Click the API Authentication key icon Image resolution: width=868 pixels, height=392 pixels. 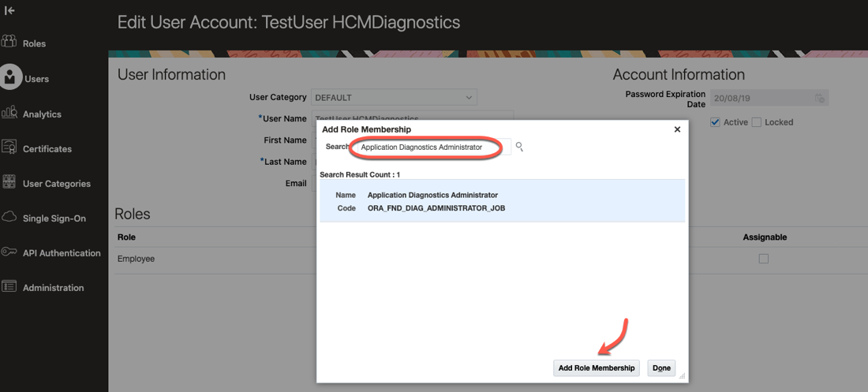coord(10,252)
